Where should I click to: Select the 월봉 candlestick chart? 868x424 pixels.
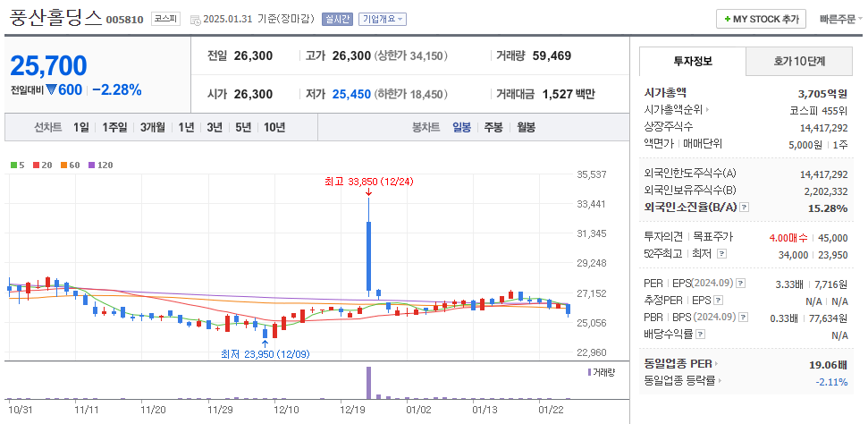526,128
